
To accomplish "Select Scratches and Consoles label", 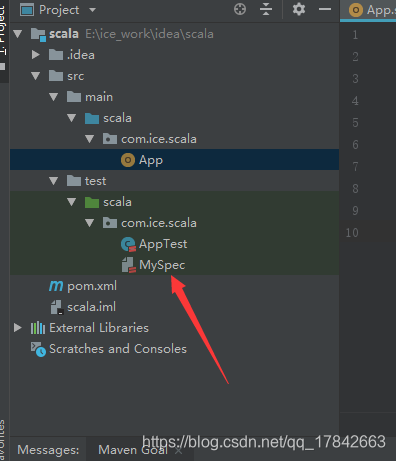I will (118, 349).
